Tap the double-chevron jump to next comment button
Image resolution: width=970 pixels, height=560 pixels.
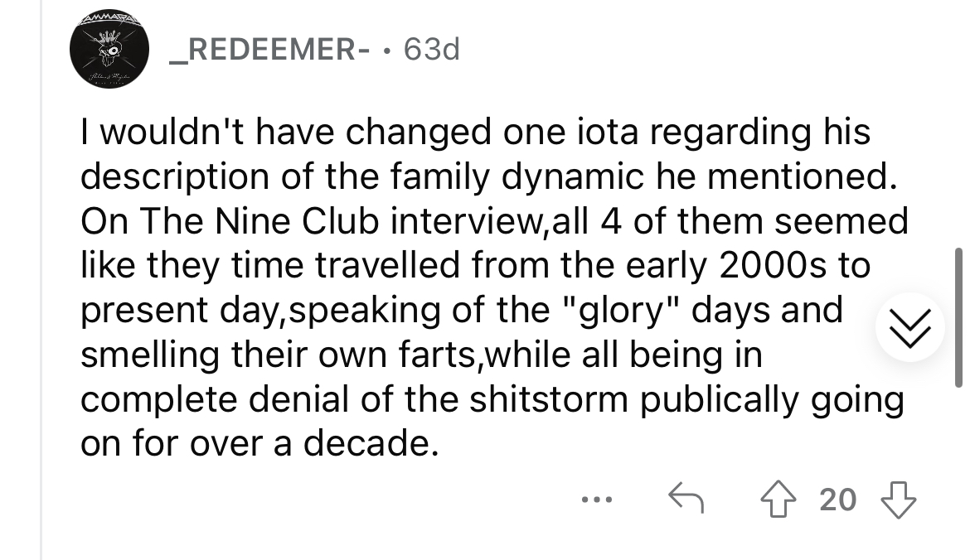[x=910, y=327]
